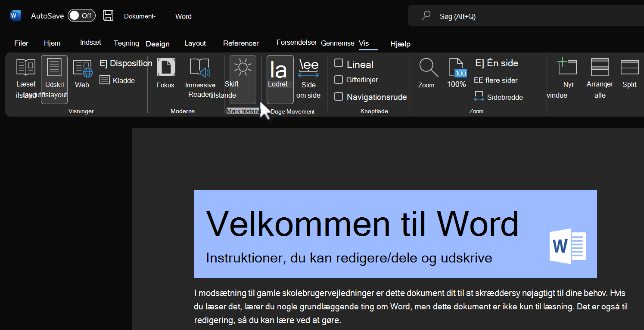Image resolution: width=644 pixels, height=330 pixels.
Task: Save the document with the disk icon
Action: click(108, 16)
